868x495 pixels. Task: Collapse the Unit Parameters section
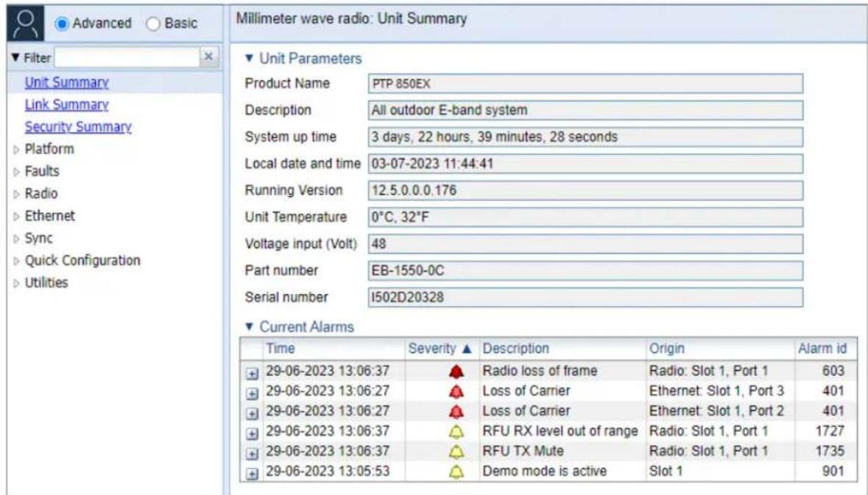[x=249, y=58]
